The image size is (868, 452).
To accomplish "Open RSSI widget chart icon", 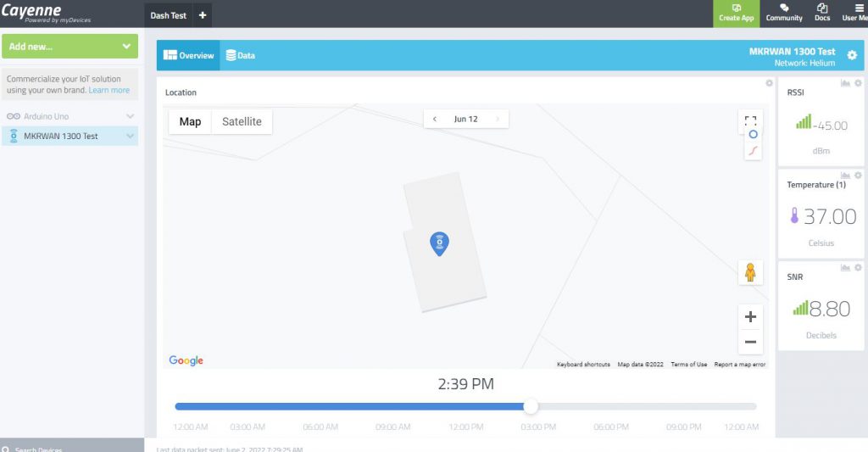I will pyautogui.click(x=845, y=83).
